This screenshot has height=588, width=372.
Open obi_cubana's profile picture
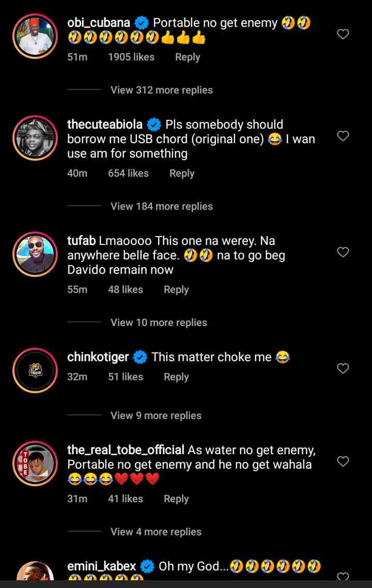tap(35, 36)
